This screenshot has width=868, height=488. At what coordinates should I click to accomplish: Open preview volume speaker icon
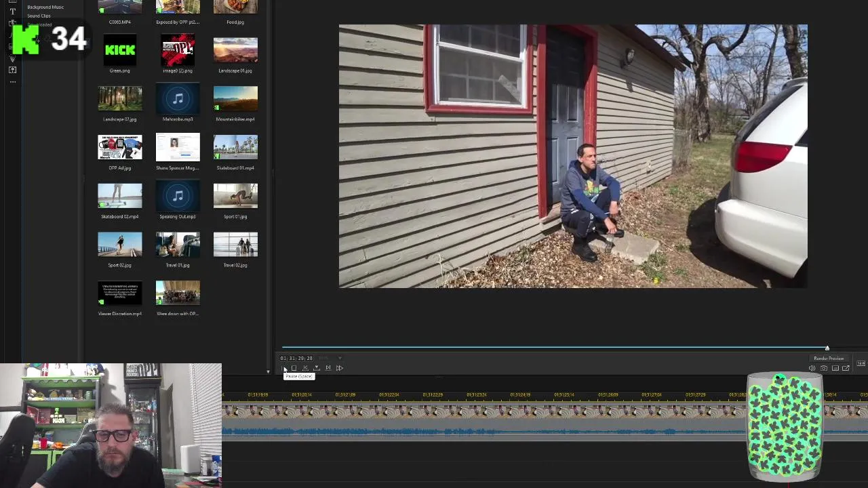coord(812,368)
